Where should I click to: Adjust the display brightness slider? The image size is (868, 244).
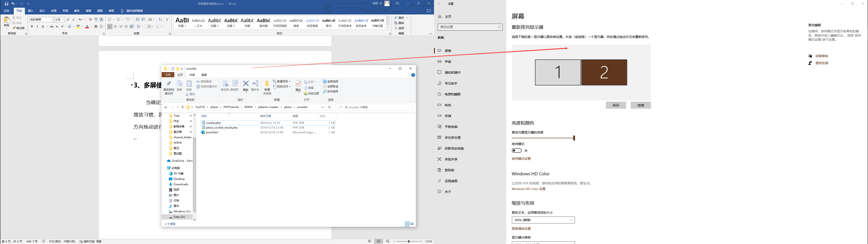574,138
